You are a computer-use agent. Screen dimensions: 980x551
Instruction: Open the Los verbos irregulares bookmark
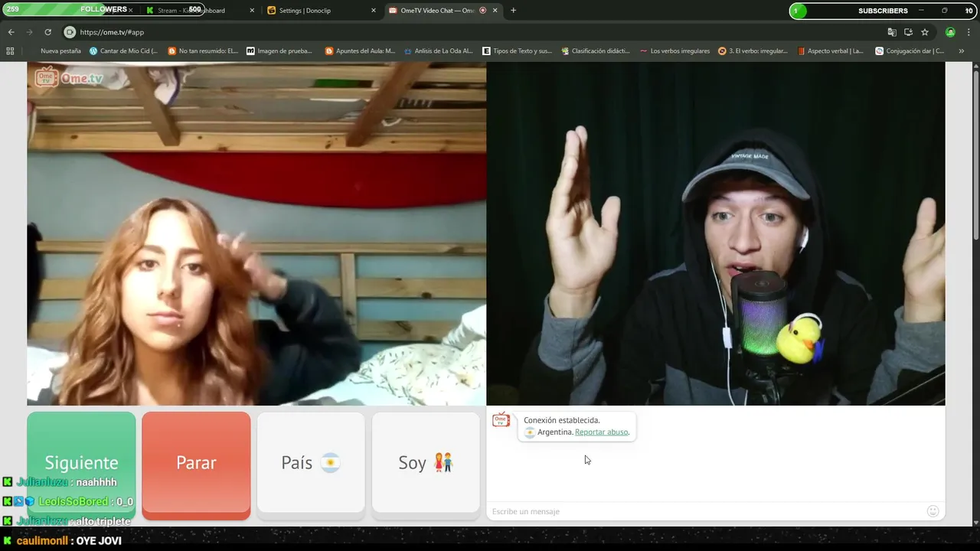pyautogui.click(x=675, y=51)
